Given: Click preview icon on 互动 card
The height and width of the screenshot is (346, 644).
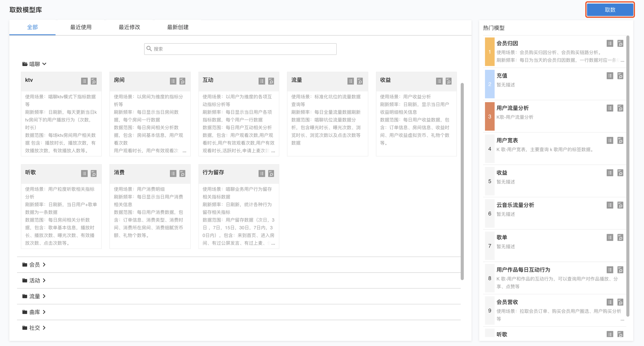Looking at the screenshot, I should coord(271,81).
